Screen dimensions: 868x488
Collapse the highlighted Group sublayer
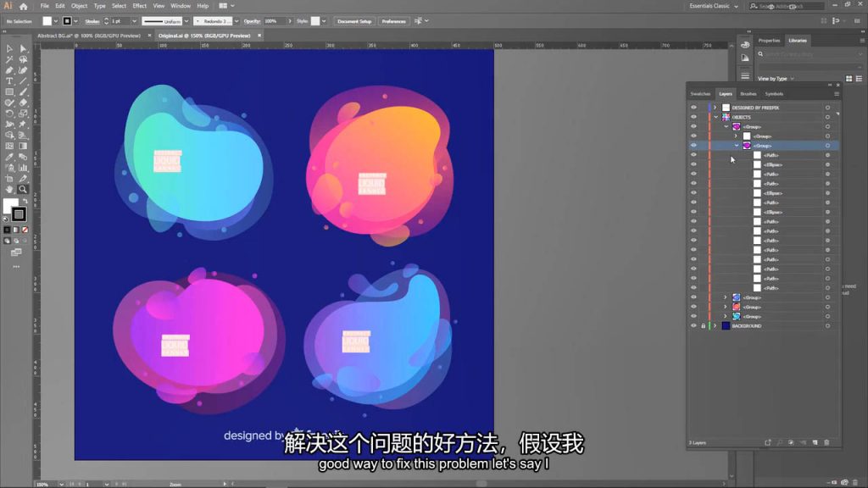(737, 146)
